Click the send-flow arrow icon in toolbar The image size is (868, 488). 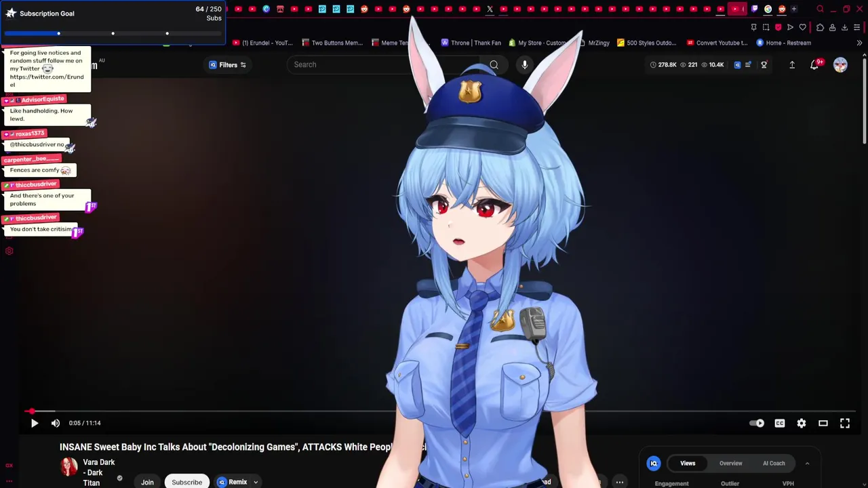790,27
